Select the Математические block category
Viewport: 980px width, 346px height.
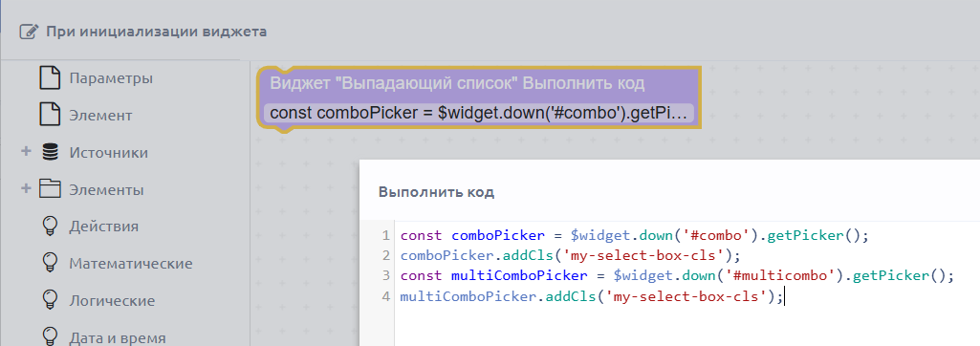pyautogui.click(x=131, y=264)
